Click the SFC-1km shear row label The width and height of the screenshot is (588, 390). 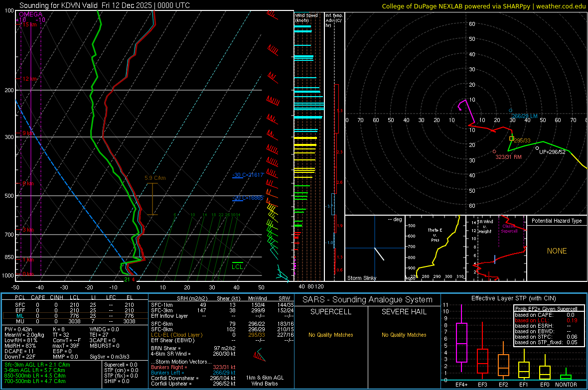(x=162, y=305)
